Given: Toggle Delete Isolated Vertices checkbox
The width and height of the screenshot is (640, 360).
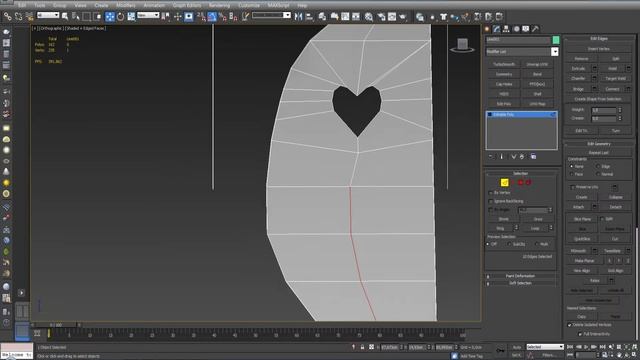Looking at the screenshot, I should [x=569, y=325].
